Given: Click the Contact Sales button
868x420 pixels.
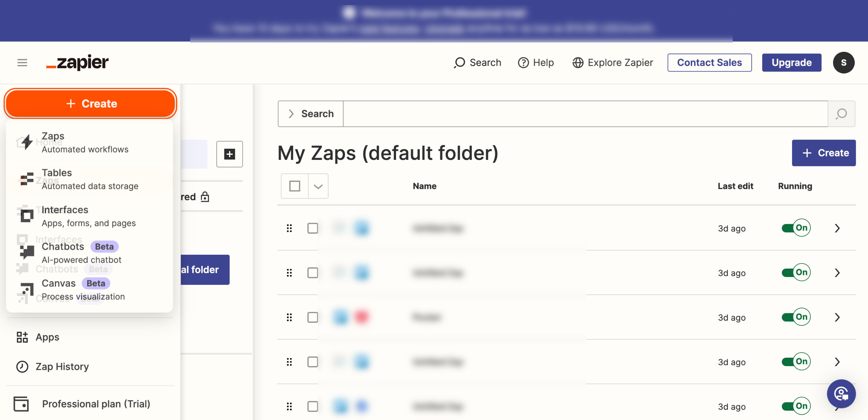Looking at the screenshot, I should tap(709, 63).
